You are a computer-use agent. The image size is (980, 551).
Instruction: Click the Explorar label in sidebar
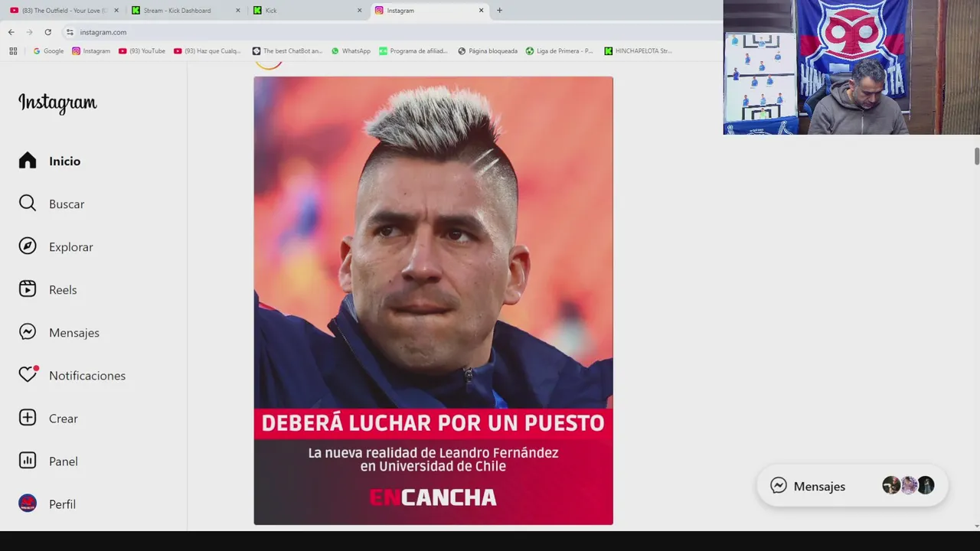(x=71, y=247)
